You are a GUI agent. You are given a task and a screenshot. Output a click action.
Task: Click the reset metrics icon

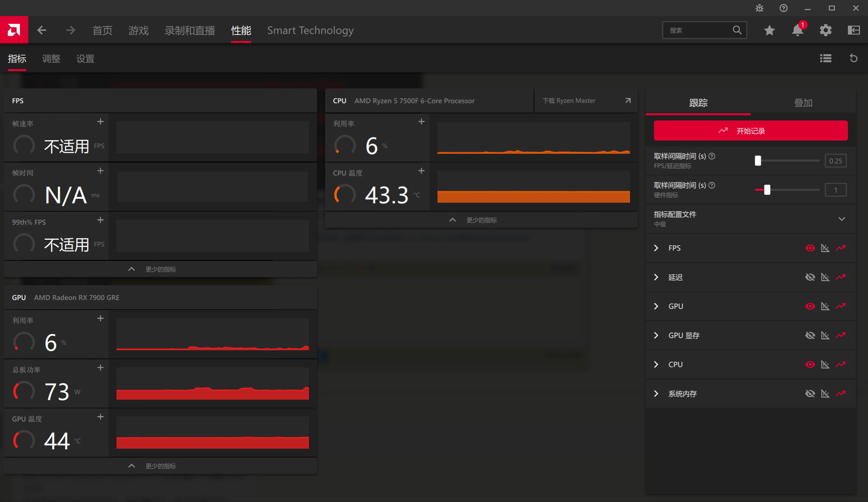854,59
